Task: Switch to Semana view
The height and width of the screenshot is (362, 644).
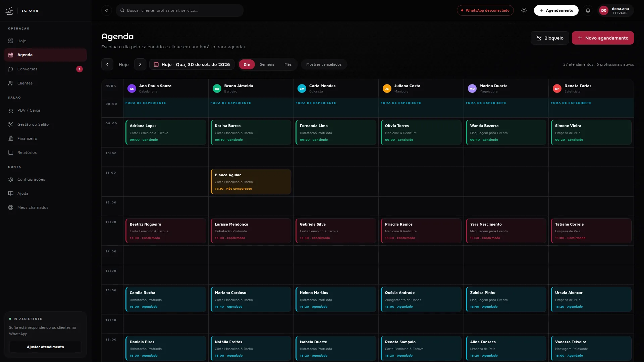Action: 267,64
